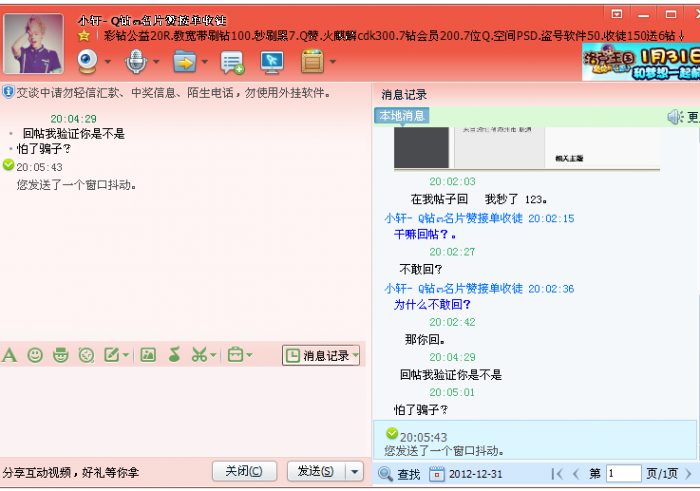Open the image thumbnail in history
Viewport: 700px width, 491px height.
point(527,148)
